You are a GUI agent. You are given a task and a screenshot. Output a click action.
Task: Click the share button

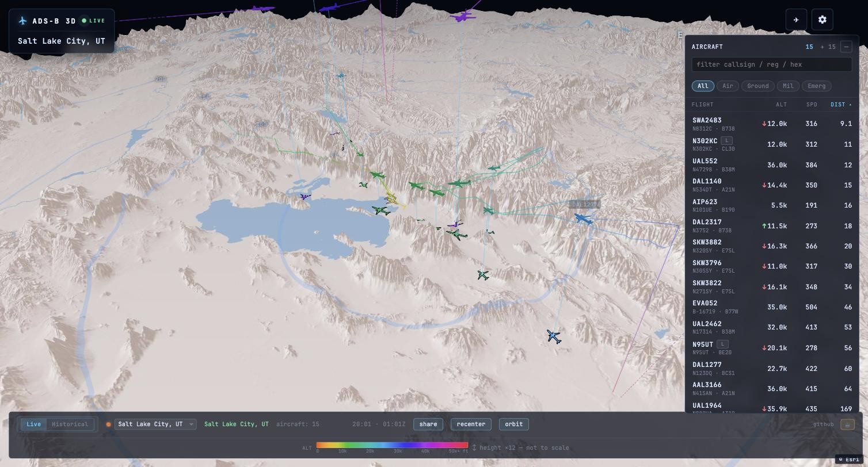[x=428, y=424]
